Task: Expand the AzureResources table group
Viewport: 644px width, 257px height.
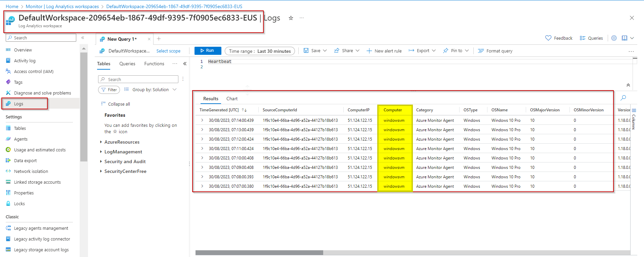Action: (101, 142)
